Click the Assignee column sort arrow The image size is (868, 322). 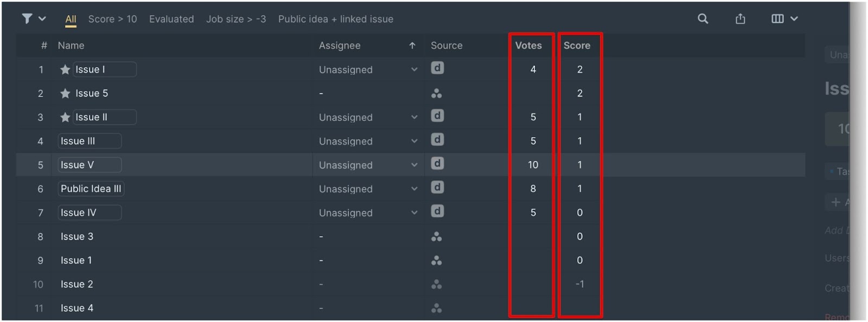pyautogui.click(x=412, y=46)
